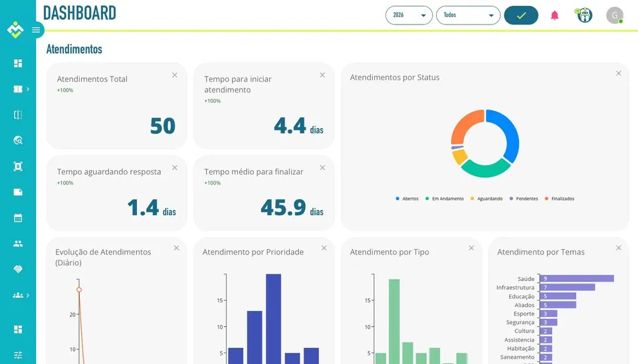This screenshot has width=638, height=364.
Task: Toggle the Abertos legend item
Action: pyautogui.click(x=407, y=199)
